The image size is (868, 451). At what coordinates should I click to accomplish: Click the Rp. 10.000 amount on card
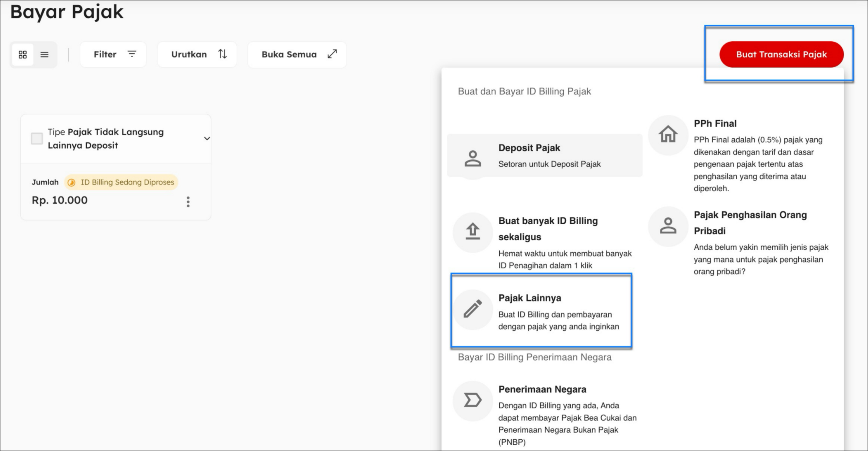point(60,200)
